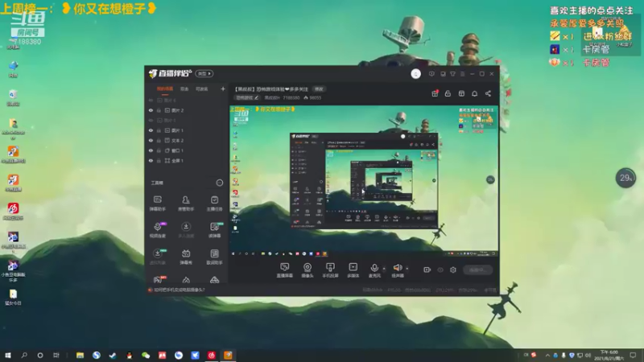The image size is (644, 362).
Task: Add a 摄像头 camera source
Action: [x=308, y=270]
